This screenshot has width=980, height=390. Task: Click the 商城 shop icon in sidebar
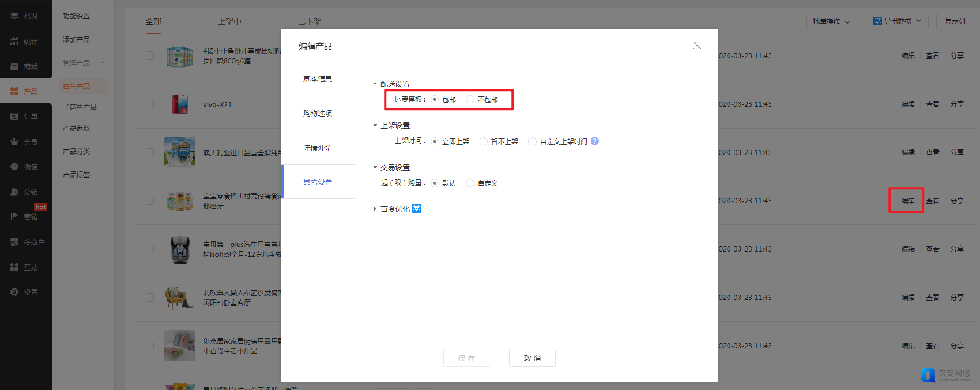tap(14, 67)
